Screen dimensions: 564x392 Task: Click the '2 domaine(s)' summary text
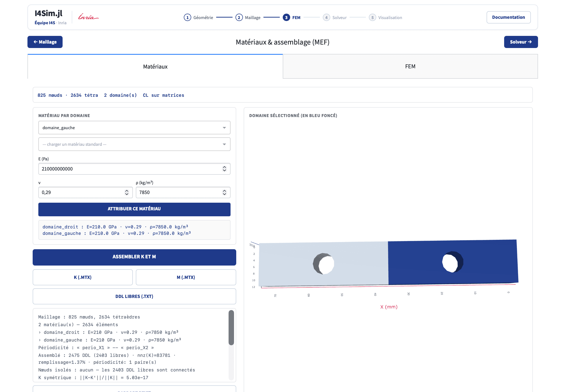pyautogui.click(x=120, y=95)
